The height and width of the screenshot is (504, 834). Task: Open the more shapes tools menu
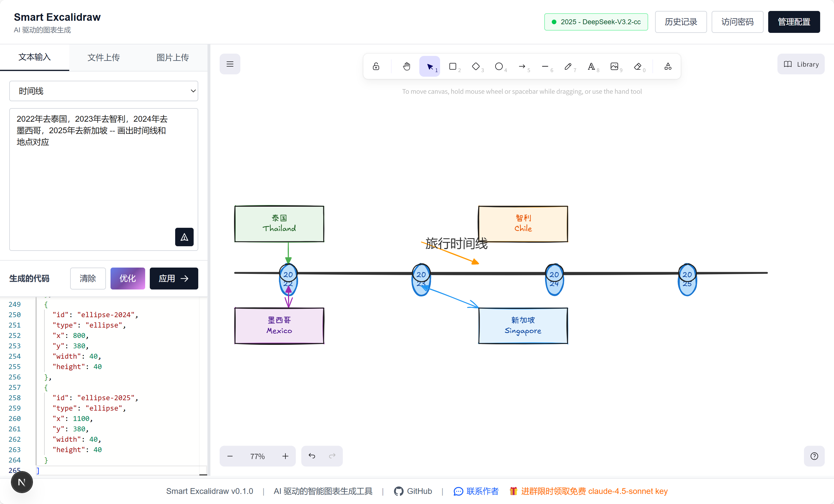[667, 66]
